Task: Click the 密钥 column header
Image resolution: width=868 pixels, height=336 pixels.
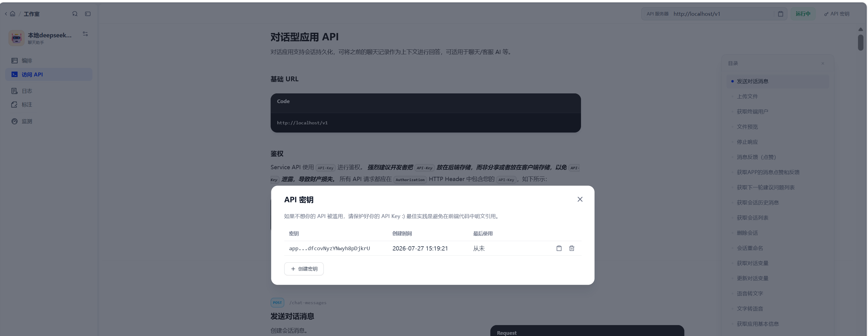Action: tap(294, 234)
